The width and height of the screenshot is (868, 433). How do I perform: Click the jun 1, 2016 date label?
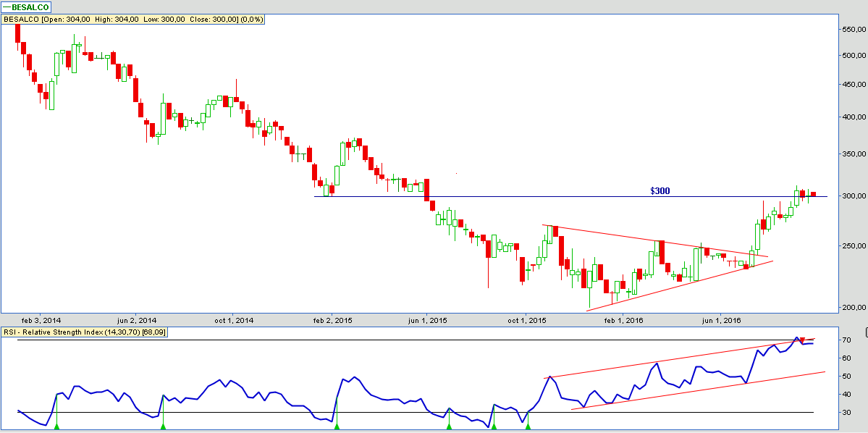tap(720, 320)
